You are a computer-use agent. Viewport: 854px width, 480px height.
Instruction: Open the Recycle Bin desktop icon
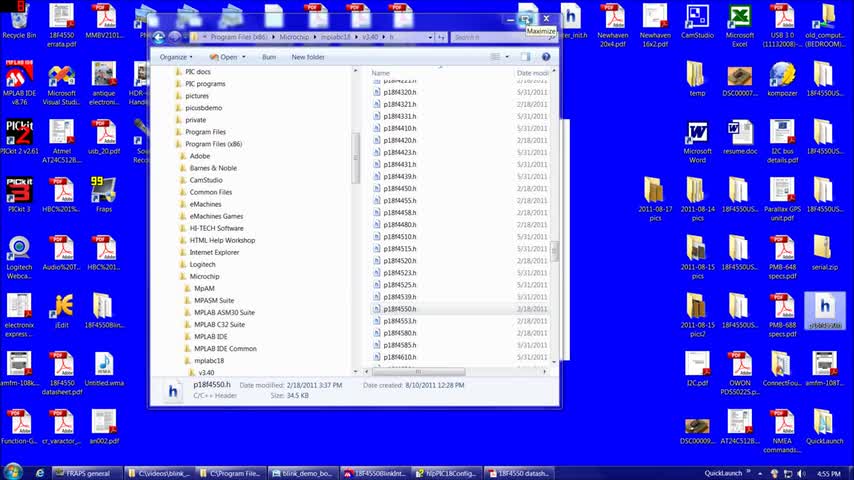19,21
